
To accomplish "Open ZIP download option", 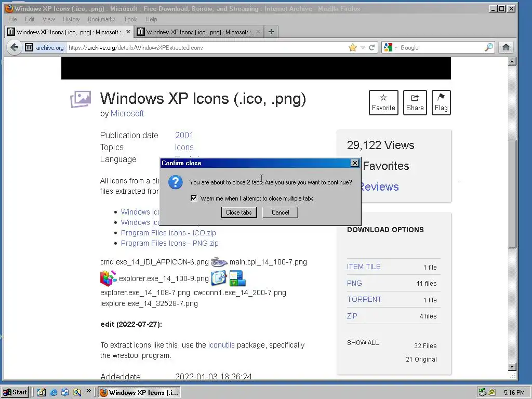I will (x=352, y=316).
